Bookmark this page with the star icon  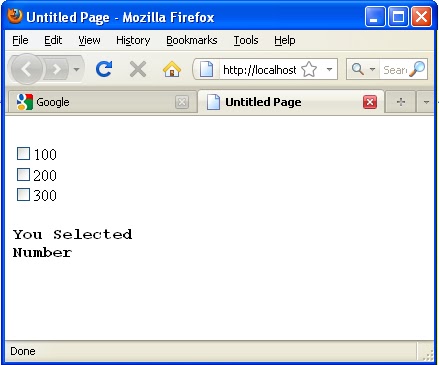coord(309,69)
